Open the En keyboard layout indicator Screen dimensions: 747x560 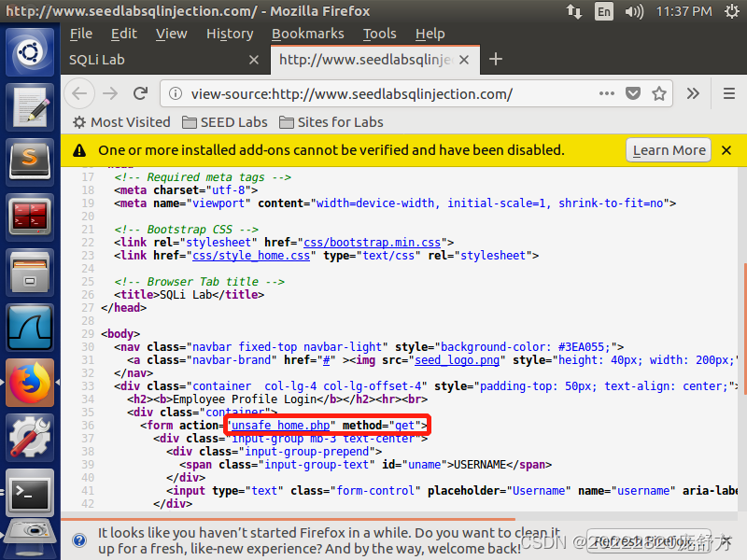[x=603, y=11]
